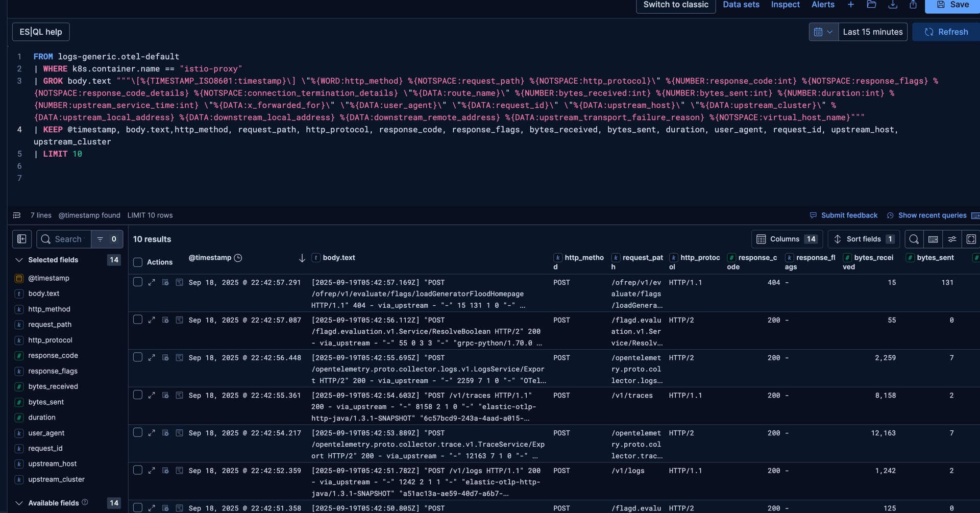Viewport: 980px width, 513px height.
Task: Open the Sort fields menu
Action: click(864, 239)
